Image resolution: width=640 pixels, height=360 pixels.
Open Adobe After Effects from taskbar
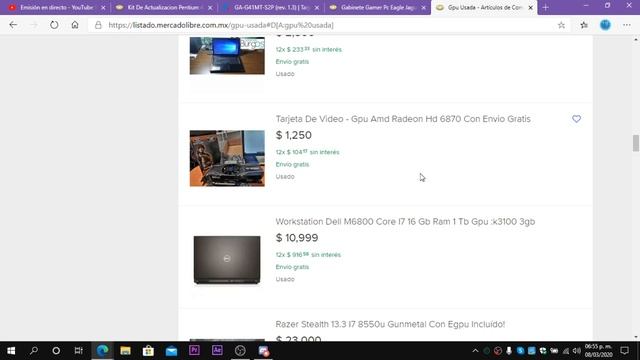click(217, 351)
